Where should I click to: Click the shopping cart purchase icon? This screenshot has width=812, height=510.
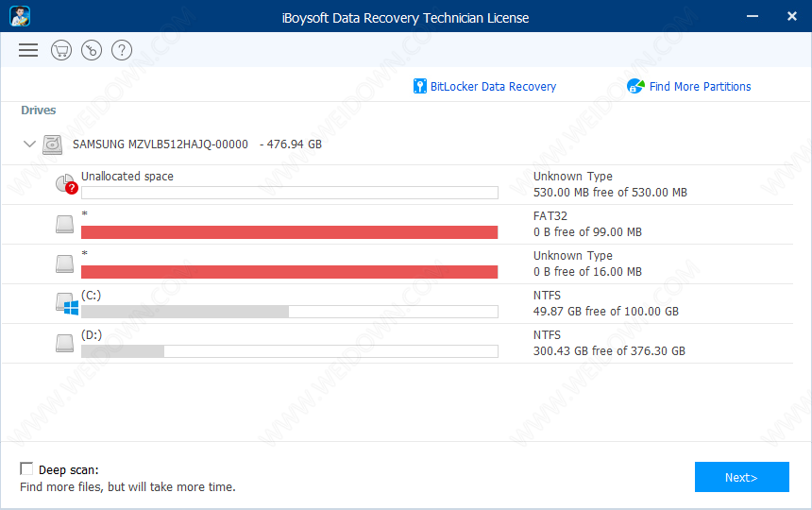pos(61,50)
